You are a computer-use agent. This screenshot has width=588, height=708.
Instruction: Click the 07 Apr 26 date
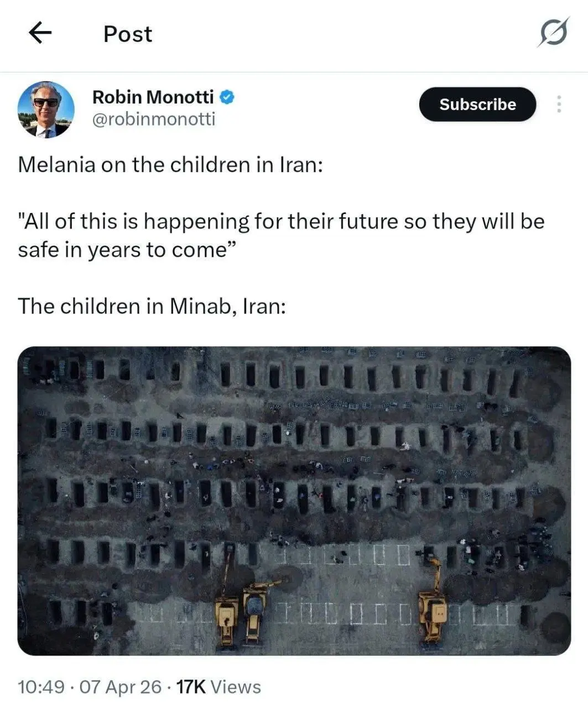point(121,687)
